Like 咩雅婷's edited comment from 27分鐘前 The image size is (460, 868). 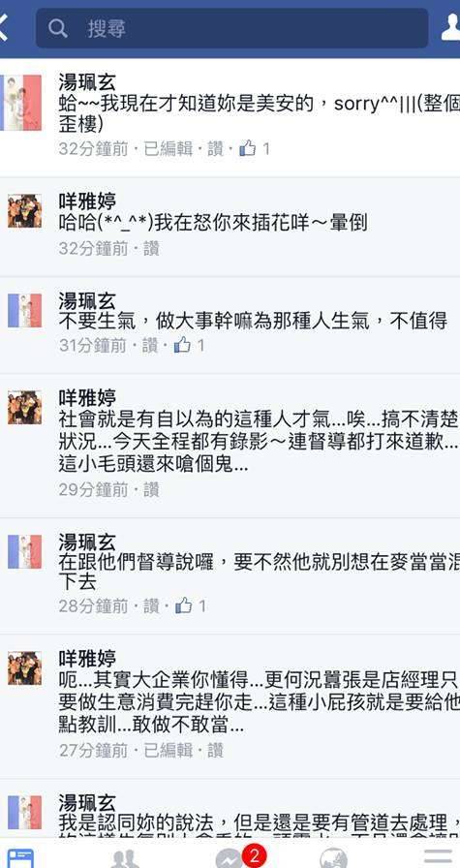tap(215, 750)
